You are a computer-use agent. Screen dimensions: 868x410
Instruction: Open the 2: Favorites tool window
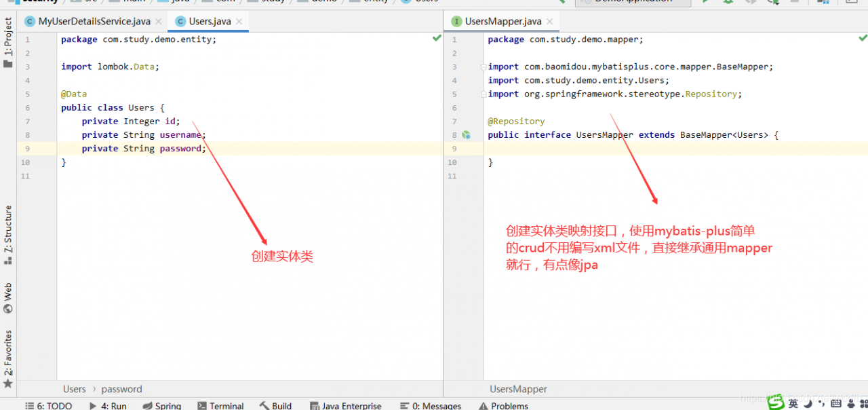pyautogui.click(x=8, y=358)
